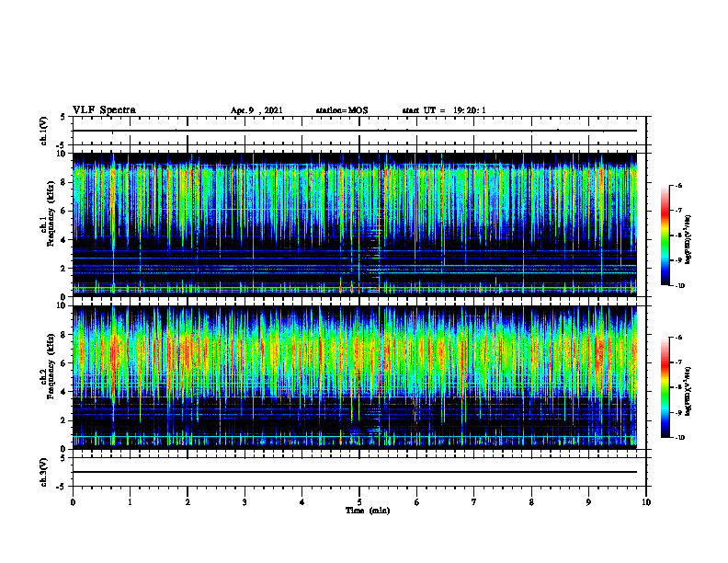Click time axis tick label "10"
This screenshot has width=728, height=563.
(646, 502)
